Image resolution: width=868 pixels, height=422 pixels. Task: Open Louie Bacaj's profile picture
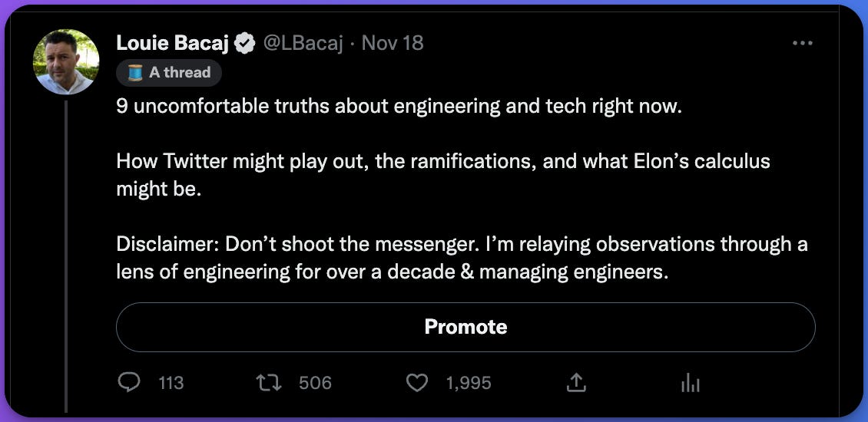[x=65, y=61]
